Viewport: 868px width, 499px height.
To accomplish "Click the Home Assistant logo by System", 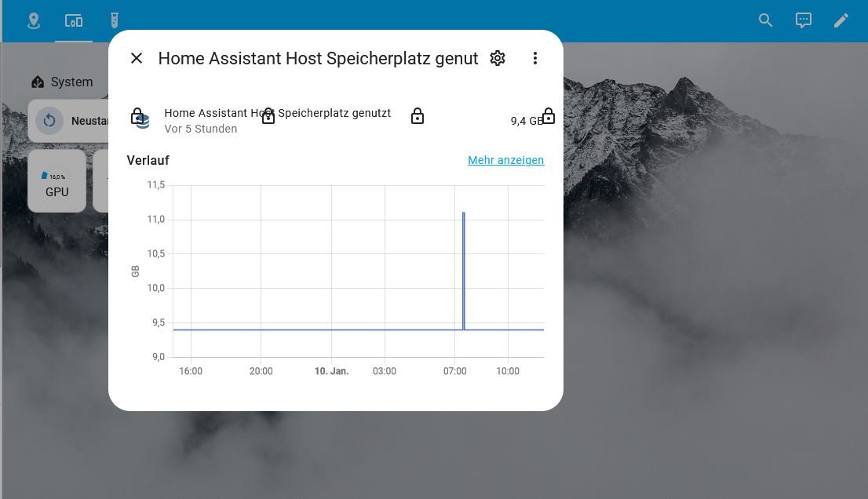I will 38,82.
